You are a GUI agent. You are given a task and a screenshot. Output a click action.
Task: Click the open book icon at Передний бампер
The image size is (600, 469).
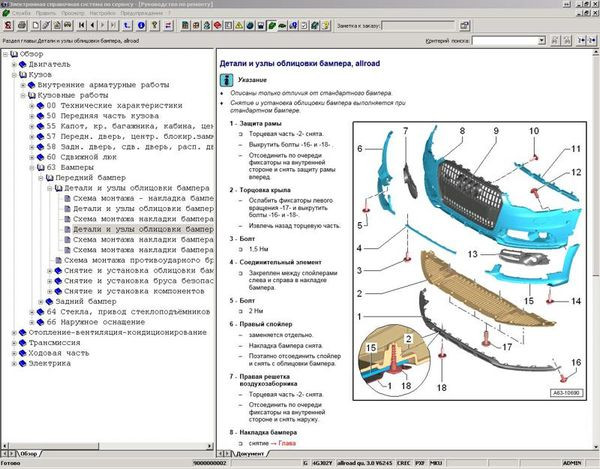(x=48, y=177)
